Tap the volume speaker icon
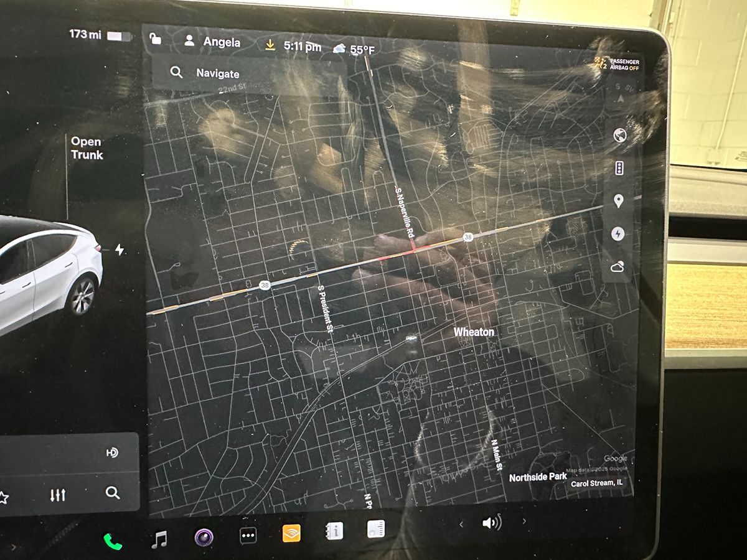 [x=491, y=523]
